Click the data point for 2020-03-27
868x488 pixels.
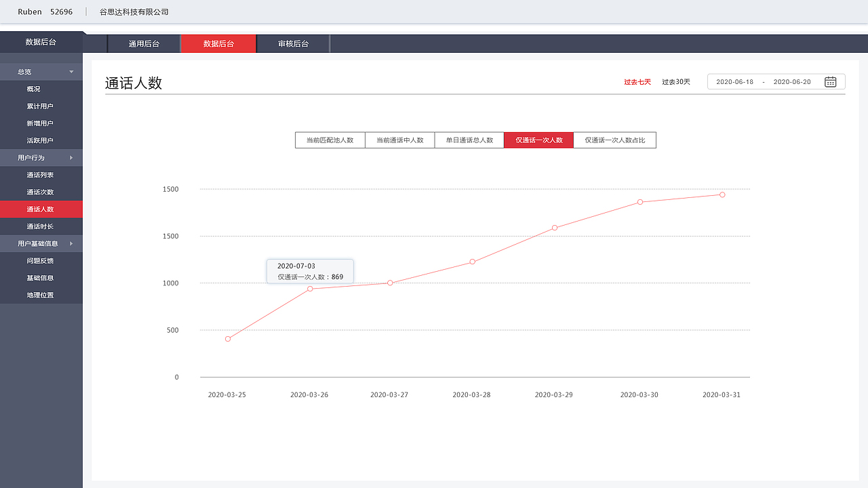[390, 283]
